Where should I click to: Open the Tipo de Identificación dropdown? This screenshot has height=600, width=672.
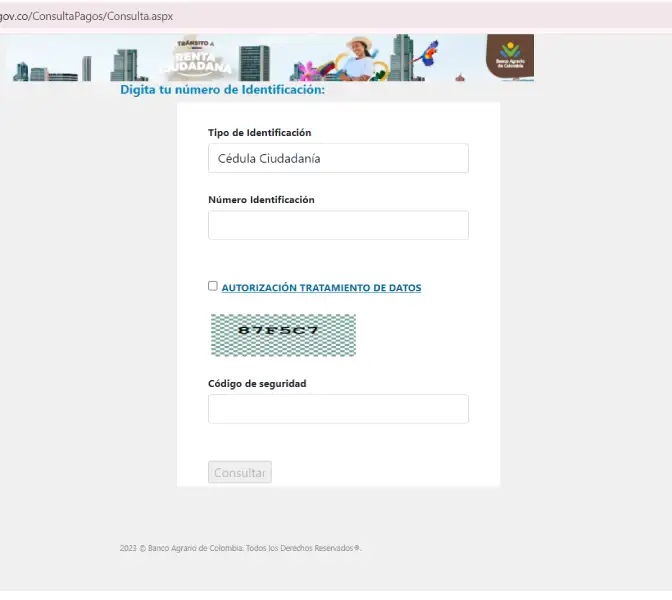coord(338,158)
